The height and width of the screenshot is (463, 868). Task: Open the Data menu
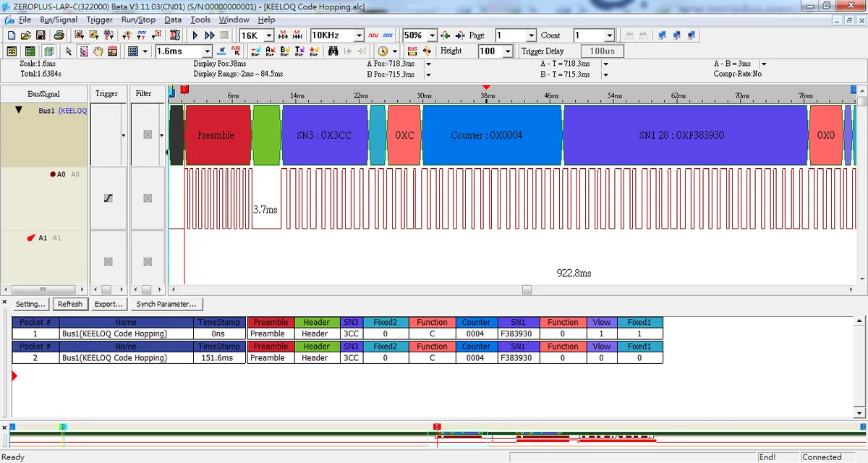point(173,20)
